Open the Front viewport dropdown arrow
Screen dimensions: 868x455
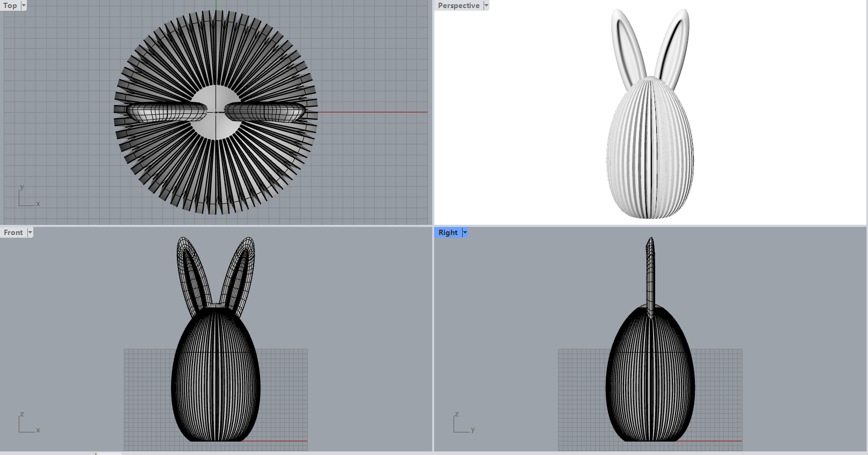[30, 232]
